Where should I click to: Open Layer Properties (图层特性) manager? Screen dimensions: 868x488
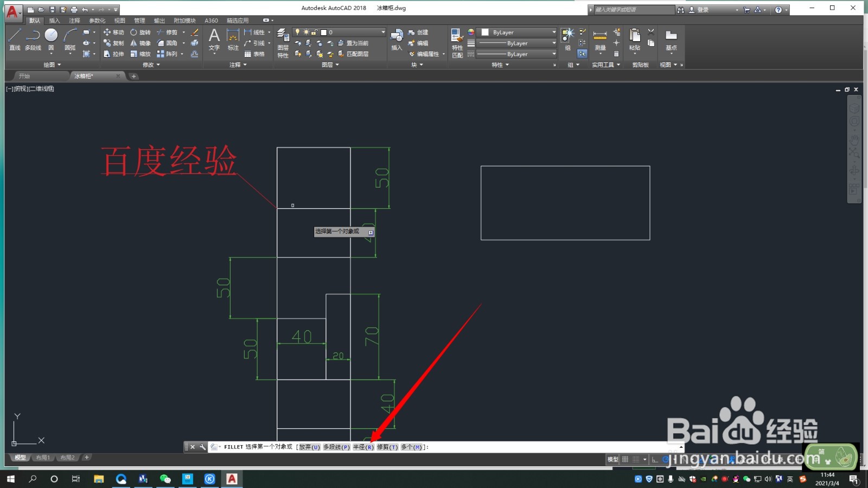pos(283,43)
